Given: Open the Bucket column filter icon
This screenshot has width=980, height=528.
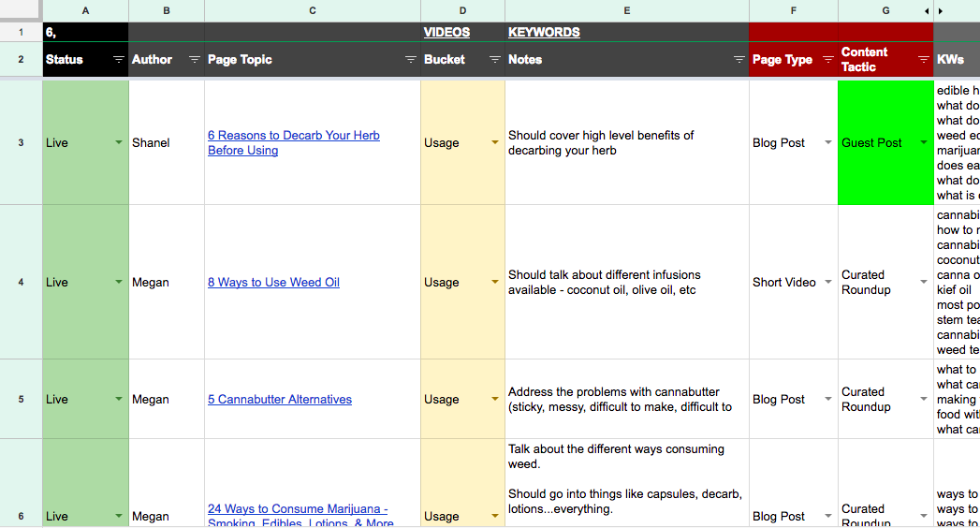Looking at the screenshot, I should (495, 60).
